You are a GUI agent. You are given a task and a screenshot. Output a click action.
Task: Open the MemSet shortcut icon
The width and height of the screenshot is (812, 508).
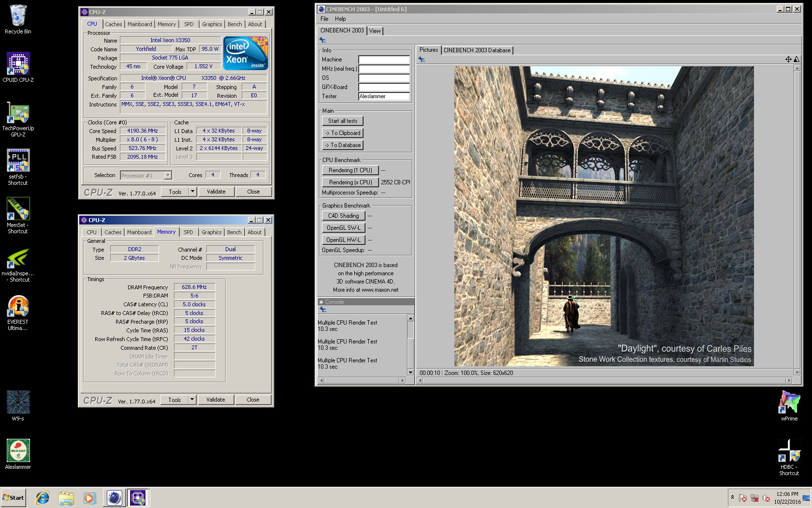tap(18, 216)
